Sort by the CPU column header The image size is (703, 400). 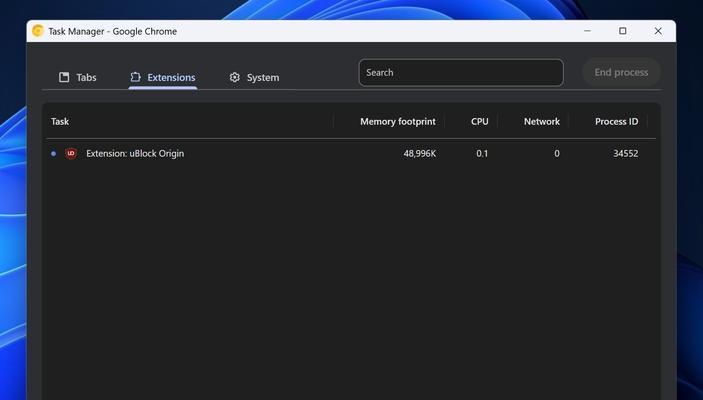tap(479, 122)
